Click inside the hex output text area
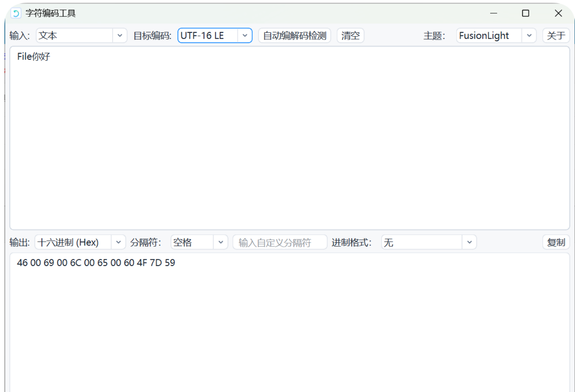This screenshot has height=392, width=575. coord(289,321)
